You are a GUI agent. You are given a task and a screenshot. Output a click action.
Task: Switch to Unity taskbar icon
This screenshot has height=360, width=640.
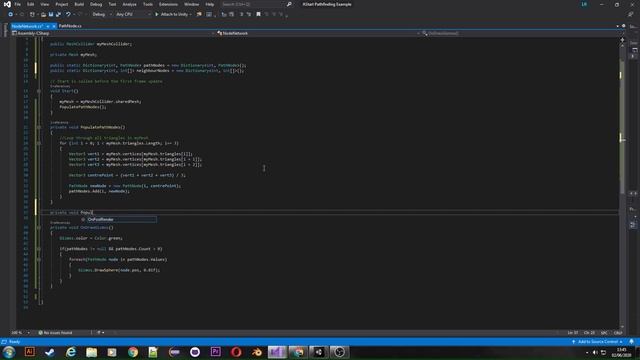click(319, 352)
